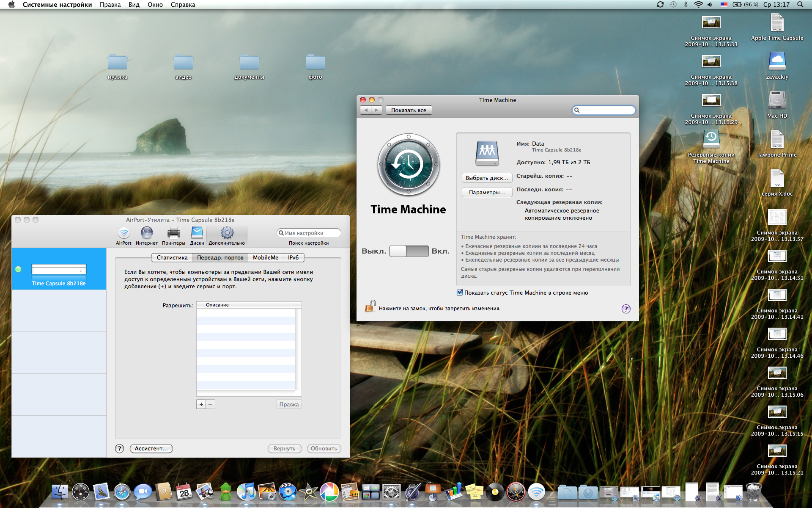Click Ассистент… button in AirPort Utility
812x508 pixels.
(x=151, y=448)
